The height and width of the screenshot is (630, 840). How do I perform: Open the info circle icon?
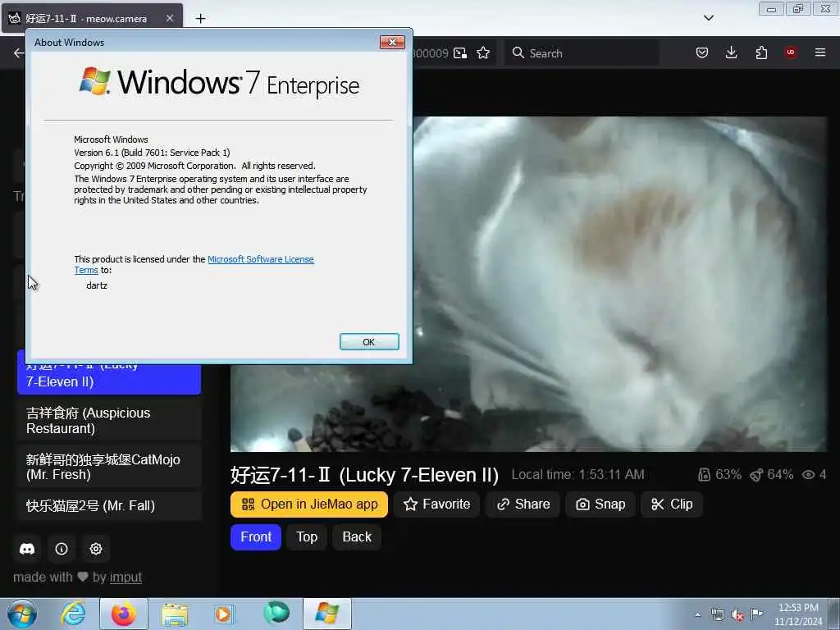pyautogui.click(x=62, y=549)
